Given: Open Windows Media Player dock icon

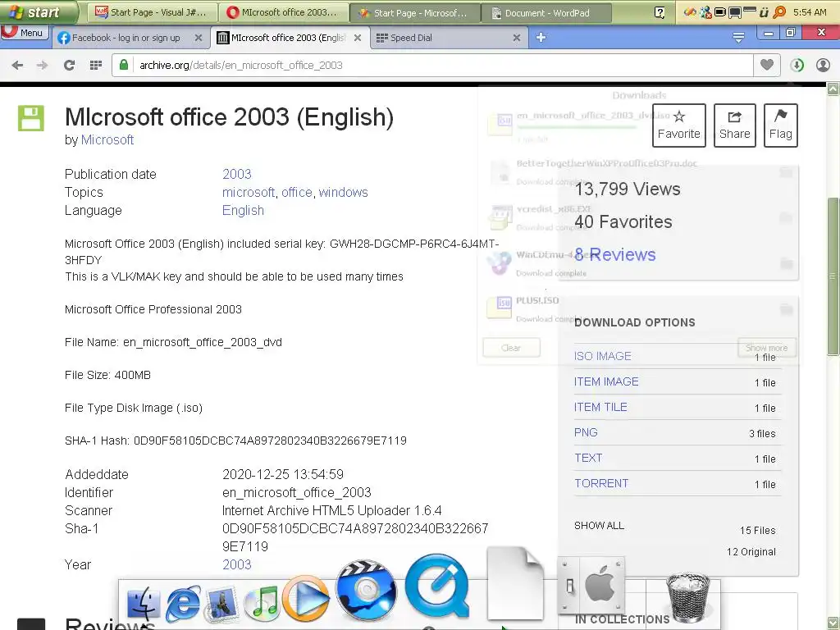Looking at the screenshot, I should 305,599.
